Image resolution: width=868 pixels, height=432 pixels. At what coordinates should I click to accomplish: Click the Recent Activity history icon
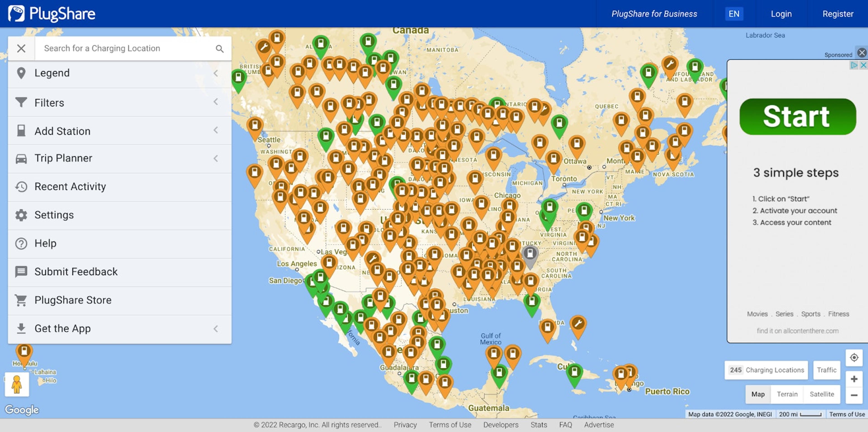pyautogui.click(x=21, y=187)
